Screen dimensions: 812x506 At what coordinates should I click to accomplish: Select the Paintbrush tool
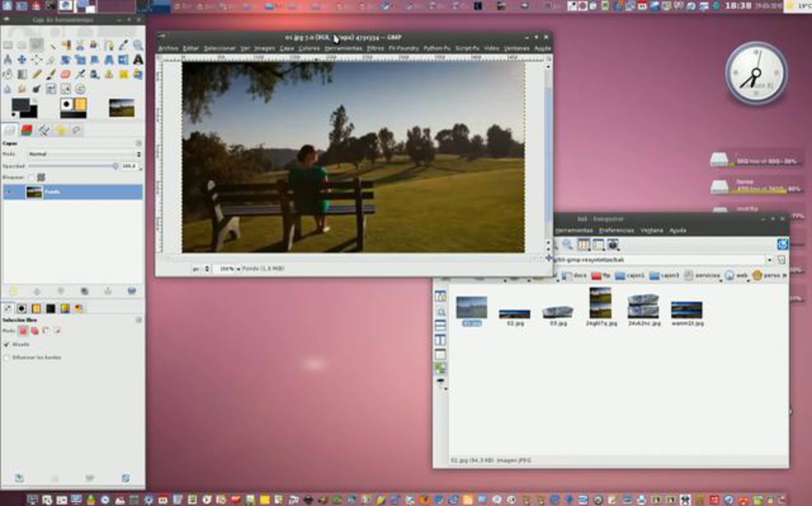click(x=51, y=74)
